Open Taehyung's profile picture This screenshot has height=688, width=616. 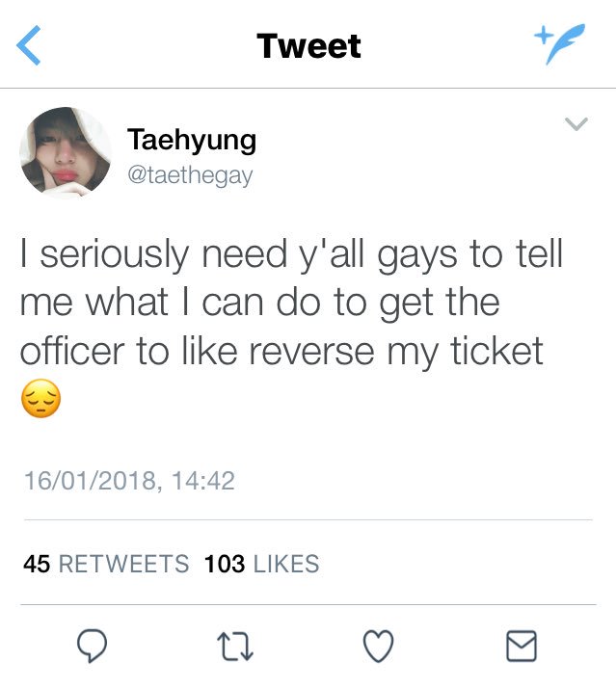(66, 150)
